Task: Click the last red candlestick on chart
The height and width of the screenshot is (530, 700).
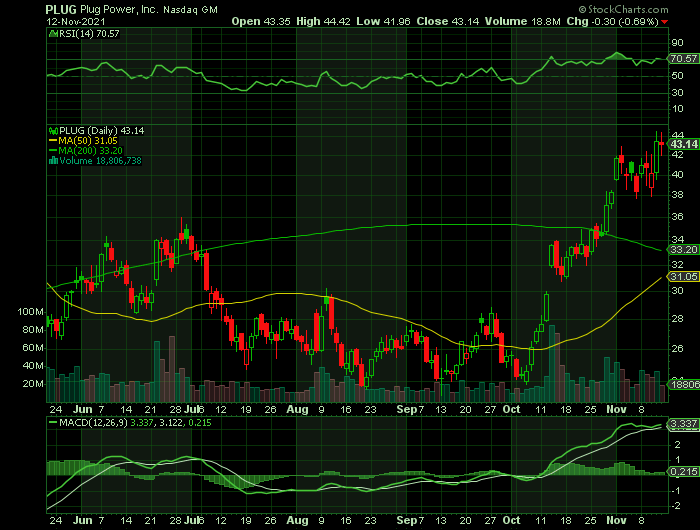Action: [x=662, y=144]
